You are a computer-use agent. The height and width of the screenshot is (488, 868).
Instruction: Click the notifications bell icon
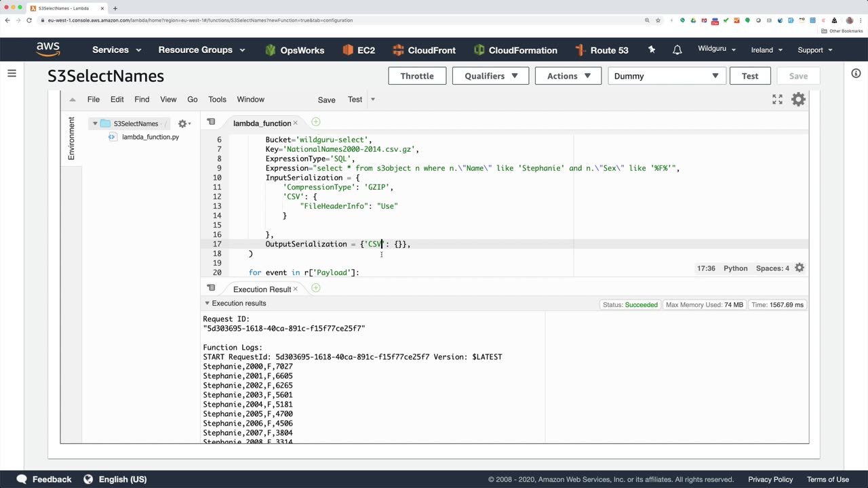tap(677, 50)
